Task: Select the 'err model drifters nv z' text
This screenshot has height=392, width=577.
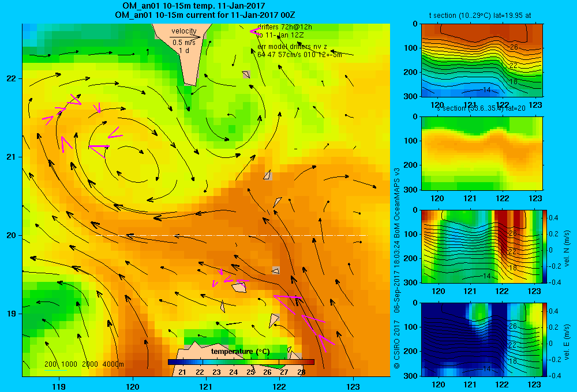Action: [x=292, y=47]
